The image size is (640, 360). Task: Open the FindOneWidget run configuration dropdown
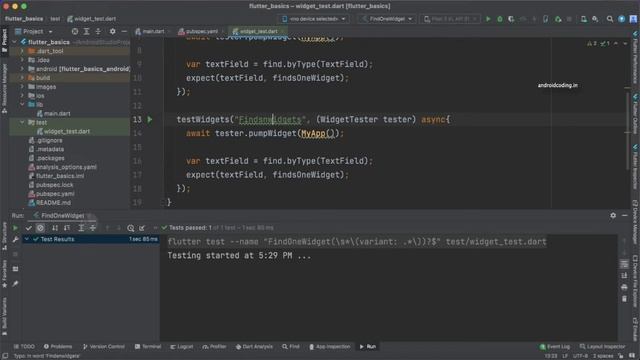point(387,19)
